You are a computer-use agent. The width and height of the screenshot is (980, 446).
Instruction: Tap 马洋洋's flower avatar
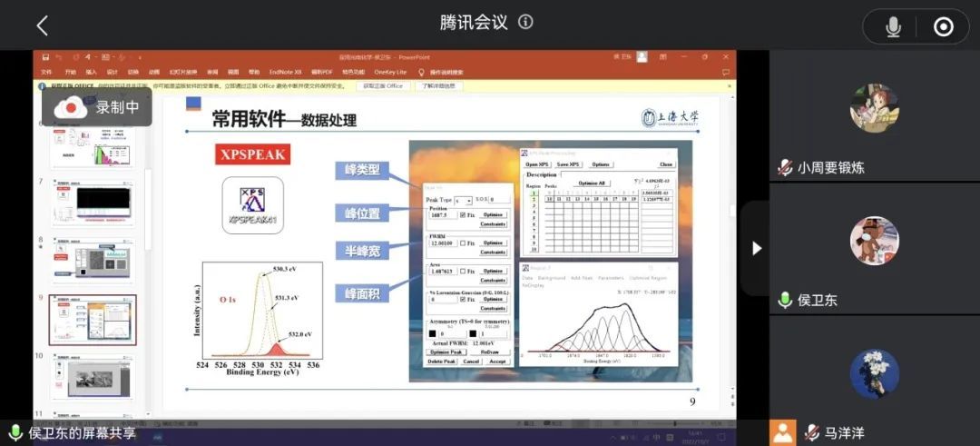click(874, 373)
